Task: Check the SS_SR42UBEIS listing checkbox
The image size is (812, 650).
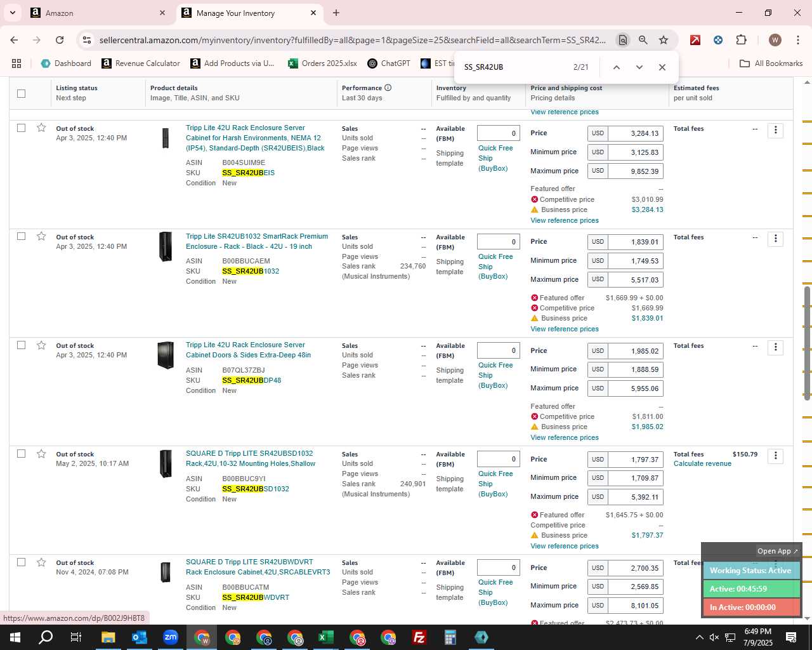Action: point(21,128)
